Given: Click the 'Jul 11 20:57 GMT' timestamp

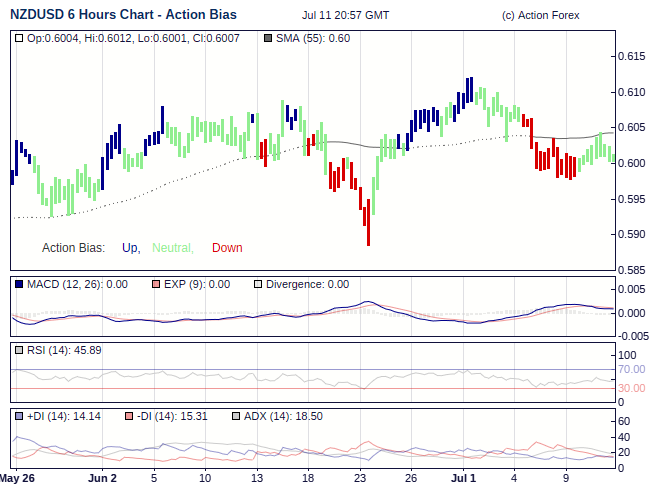Looking at the screenshot, I should point(345,16).
